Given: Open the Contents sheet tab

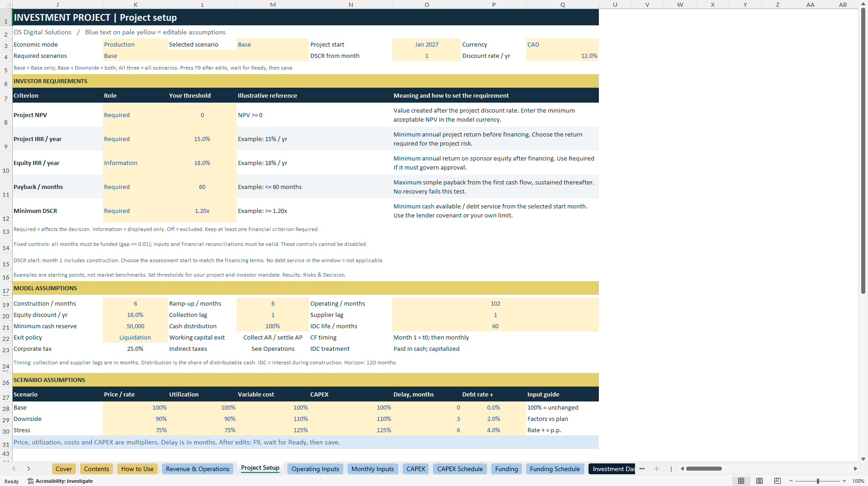Looking at the screenshot, I should [96, 469].
